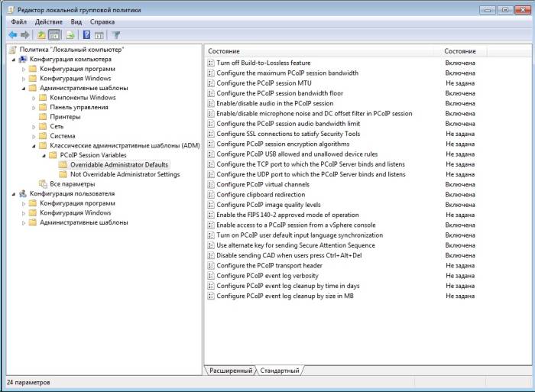Select Configure PCoIP USB allowed and unallowed device rules
535x392 pixels.
pyautogui.click(x=297, y=154)
